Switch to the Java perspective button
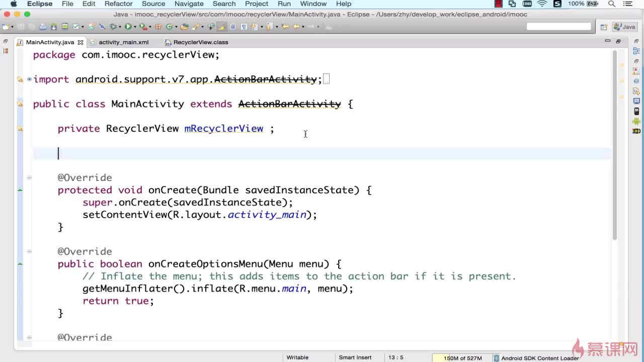This screenshot has height=362, width=644. pos(624,27)
